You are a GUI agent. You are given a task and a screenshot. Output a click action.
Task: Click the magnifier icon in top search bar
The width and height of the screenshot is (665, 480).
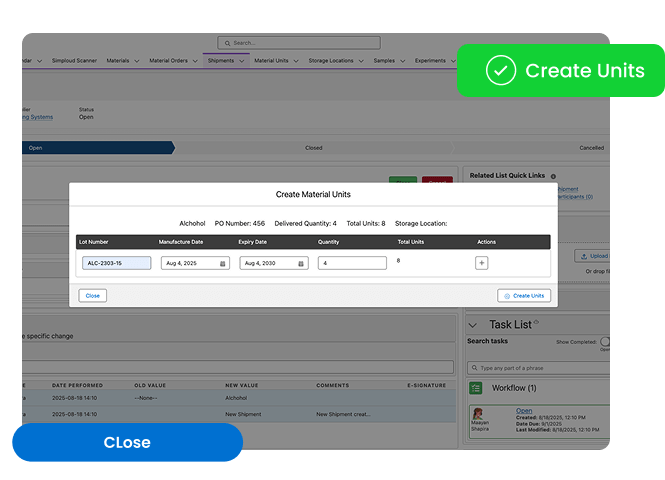coord(227,43)
